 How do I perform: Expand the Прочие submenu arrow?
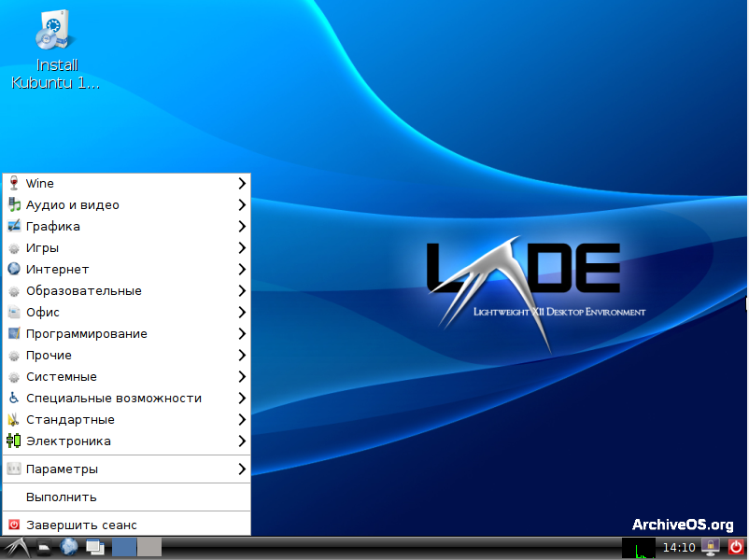pyautogui.click(x=242, y=356)
